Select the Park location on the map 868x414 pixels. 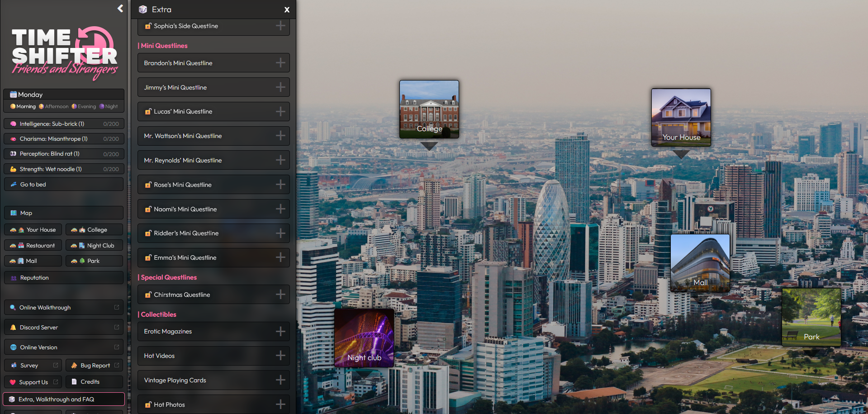click(811, 317)
